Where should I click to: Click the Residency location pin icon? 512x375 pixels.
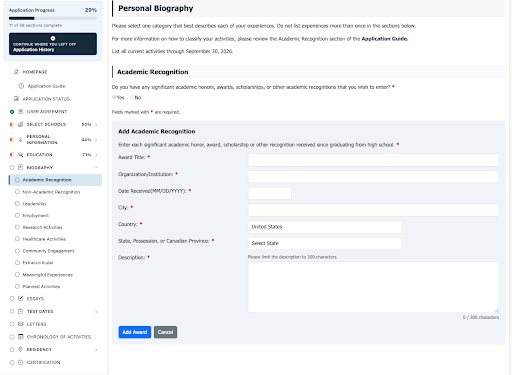(x=20, y=349)
